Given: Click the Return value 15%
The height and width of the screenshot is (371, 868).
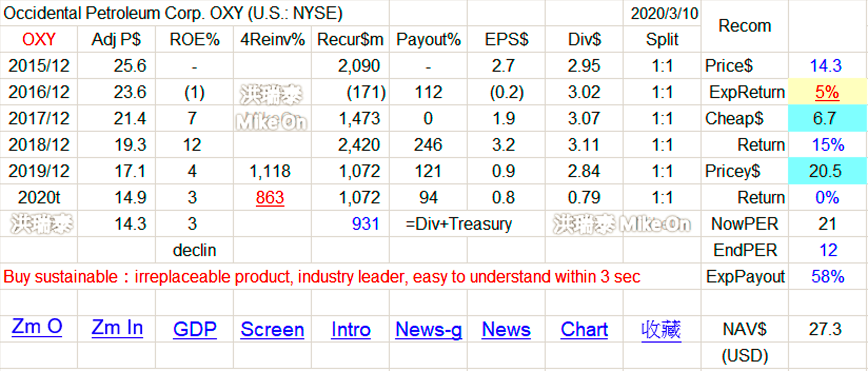Looking at the screenshot, I should point(828,145).
